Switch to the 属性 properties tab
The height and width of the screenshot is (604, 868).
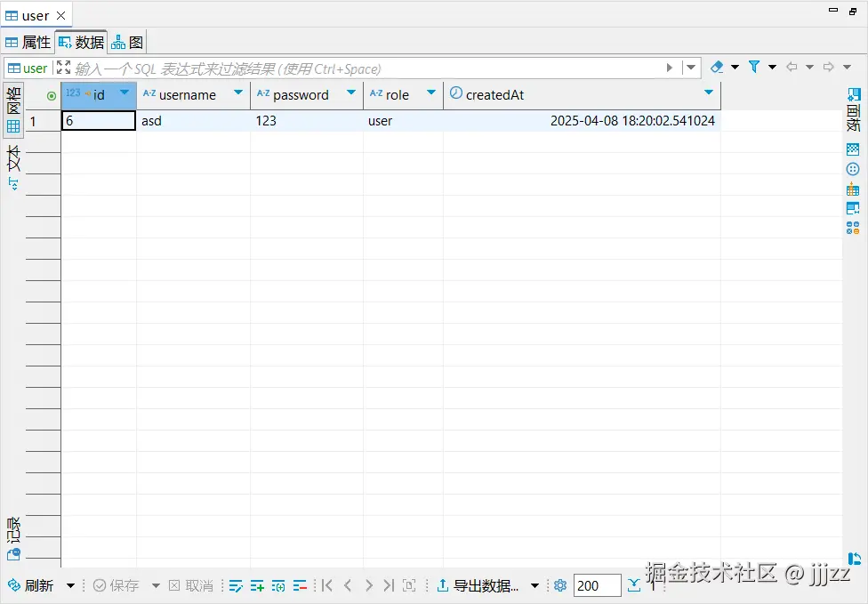(x=28, y=42)
